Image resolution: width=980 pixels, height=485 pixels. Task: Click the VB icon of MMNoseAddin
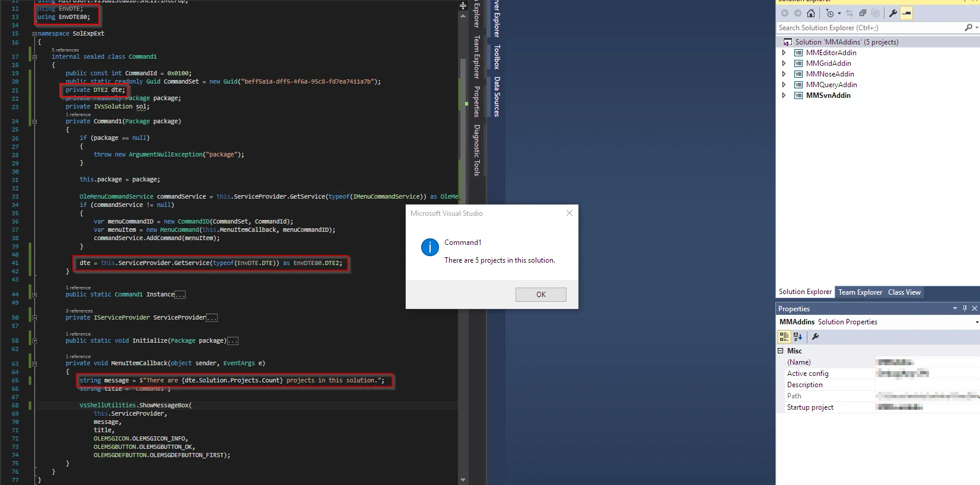click(x=798, y=74)
